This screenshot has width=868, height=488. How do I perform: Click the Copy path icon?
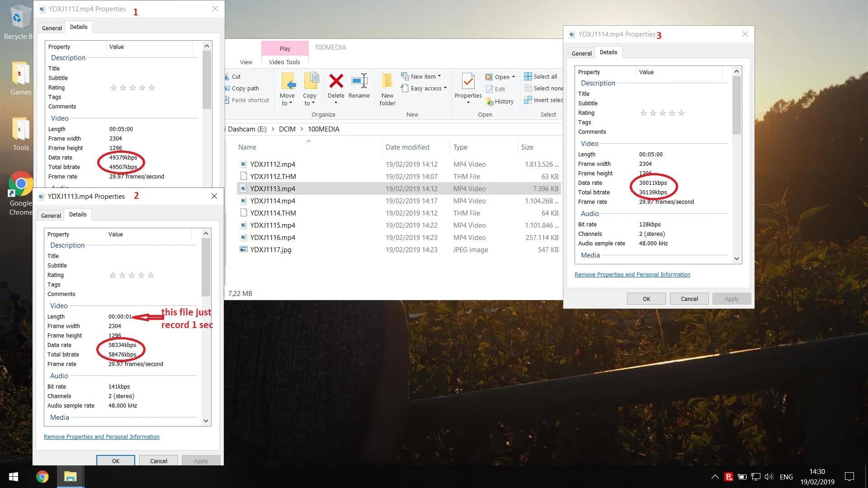(228, 89)
